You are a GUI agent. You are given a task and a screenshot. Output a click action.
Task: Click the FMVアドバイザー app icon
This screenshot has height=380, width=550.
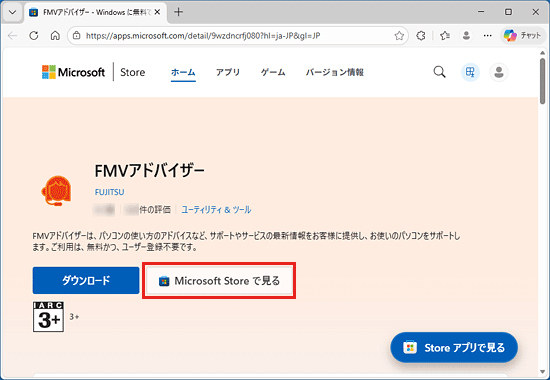(56, 191)
